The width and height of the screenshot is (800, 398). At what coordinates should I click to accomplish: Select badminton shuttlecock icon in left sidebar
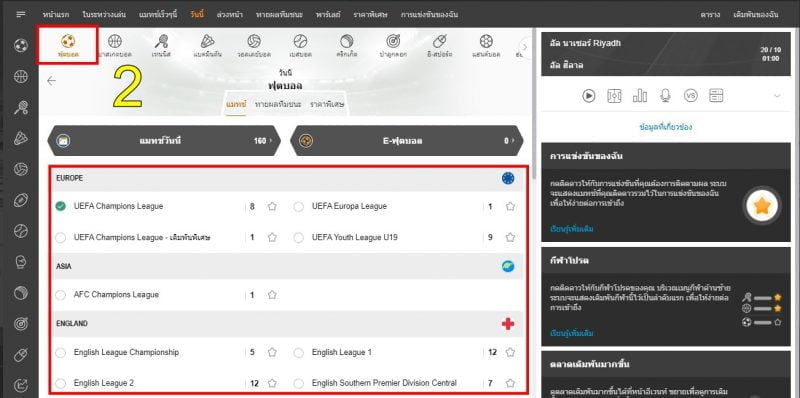coord(20,138)
